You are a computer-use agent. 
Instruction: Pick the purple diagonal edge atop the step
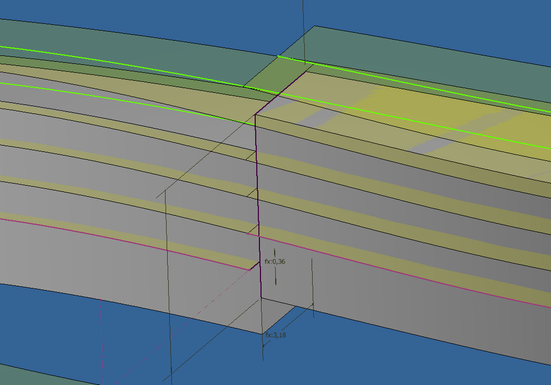[281, 93]
